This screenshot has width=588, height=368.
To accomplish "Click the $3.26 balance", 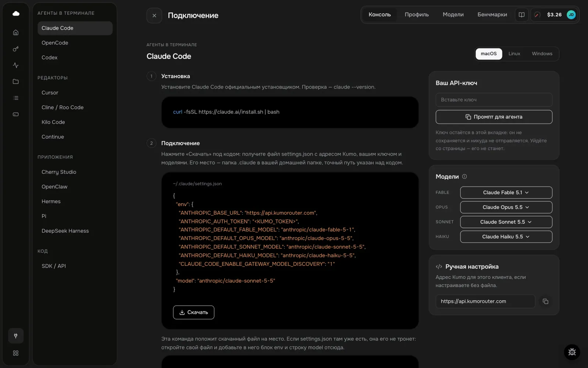I will [554, 15].
